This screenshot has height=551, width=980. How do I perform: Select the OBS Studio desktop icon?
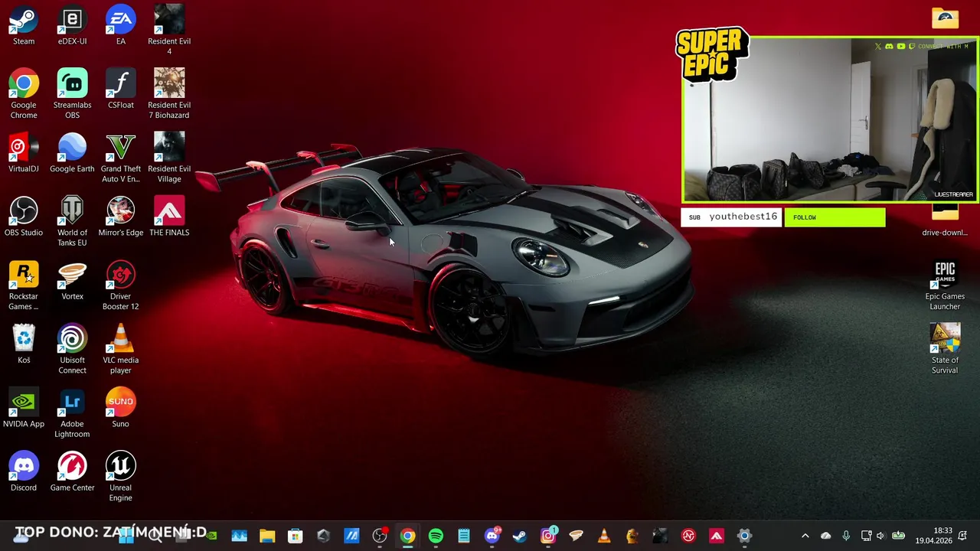[24, 217]
